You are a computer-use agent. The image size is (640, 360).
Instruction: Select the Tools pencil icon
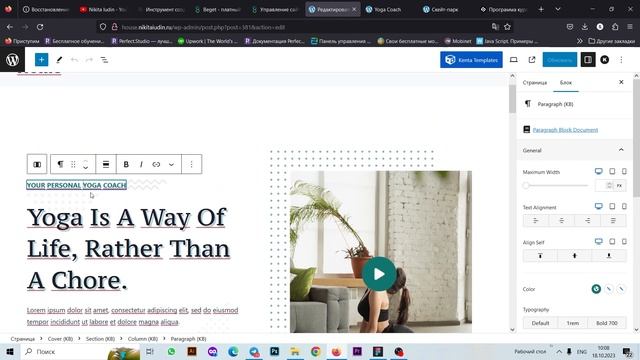[59, 60]
